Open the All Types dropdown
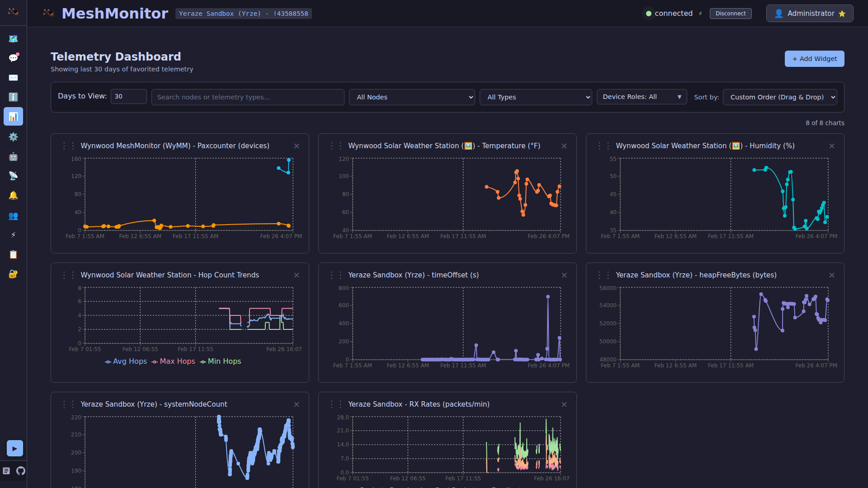The width and height of the screenshot is (868, 488). click(x=536, y=97)
